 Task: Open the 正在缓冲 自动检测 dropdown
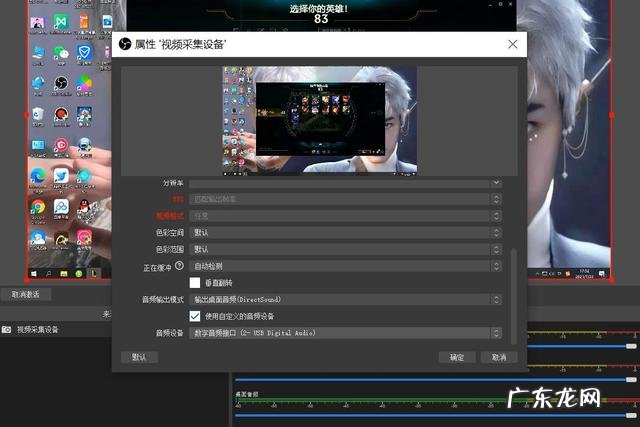tap(345, 266)
